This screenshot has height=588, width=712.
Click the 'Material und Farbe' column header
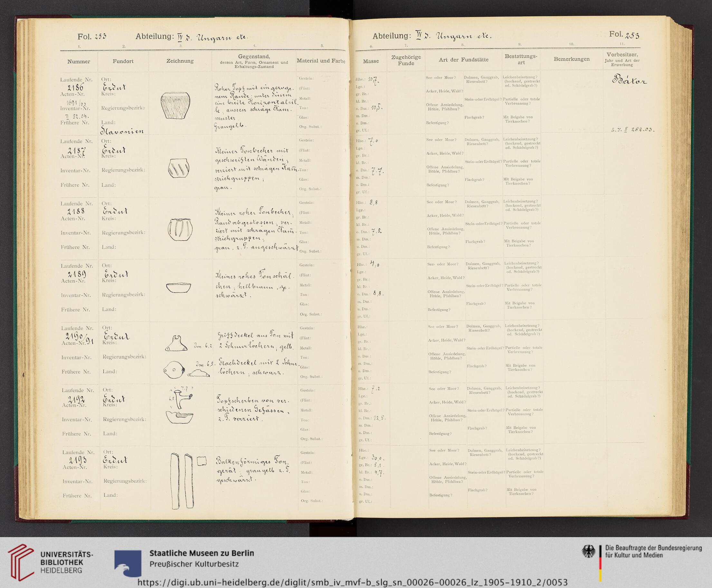pyautogui.click(x=321, y=61)
